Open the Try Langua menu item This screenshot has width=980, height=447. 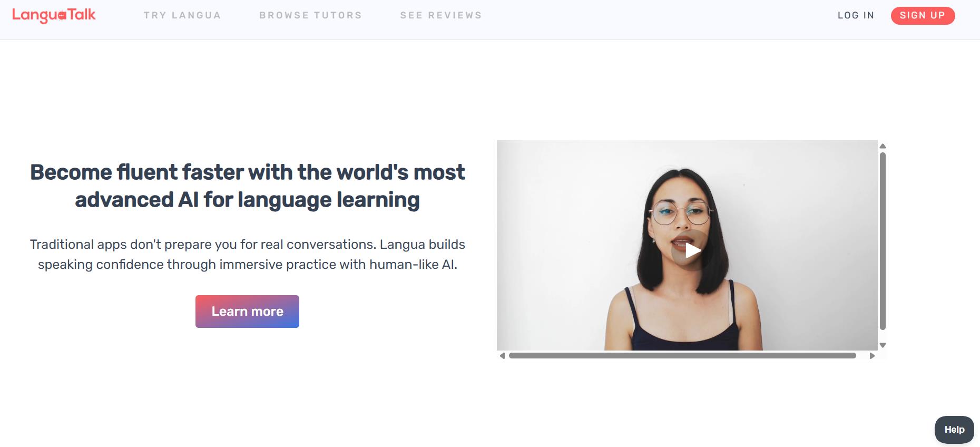(x=182, y=15)
